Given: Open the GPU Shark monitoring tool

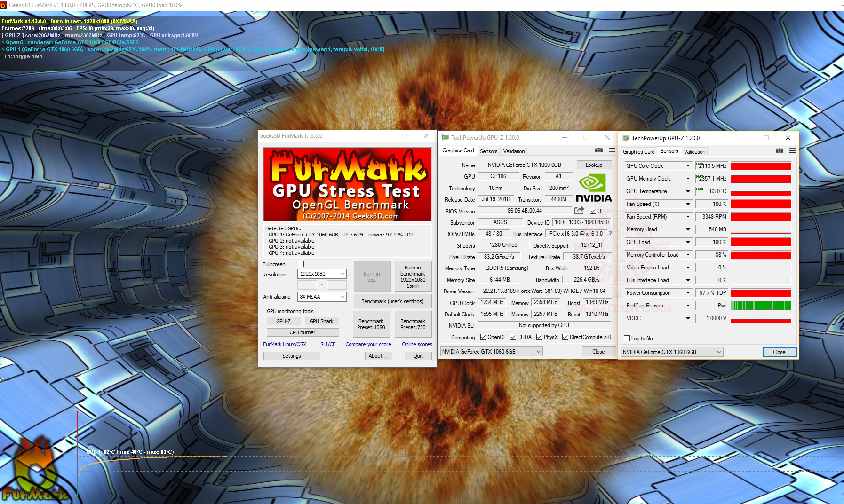Looking at the screenshot, I should point(321,321).
